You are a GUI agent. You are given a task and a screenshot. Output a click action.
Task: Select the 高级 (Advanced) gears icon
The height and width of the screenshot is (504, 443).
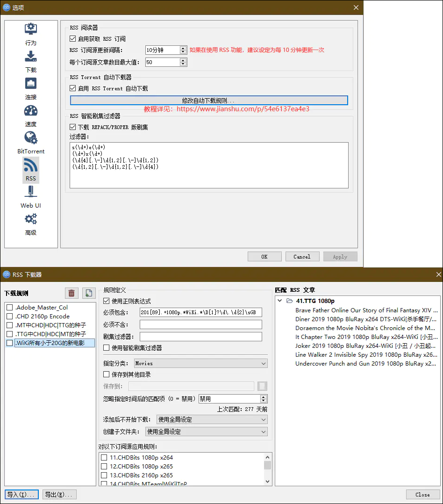coord(31,219)
